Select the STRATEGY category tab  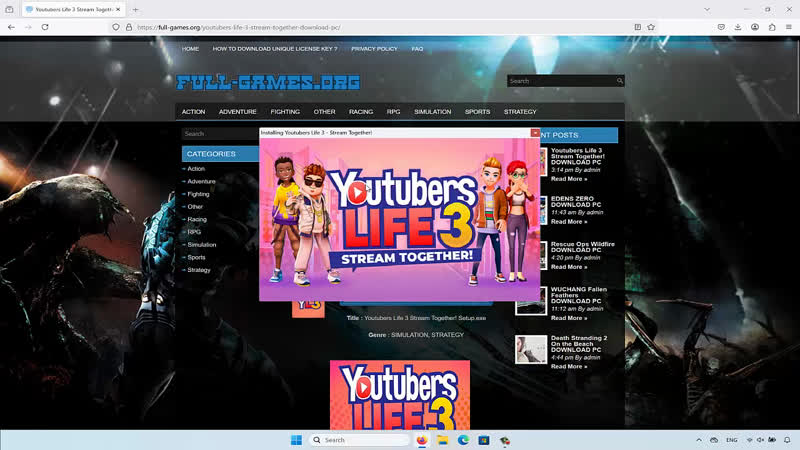click(520, 112)
